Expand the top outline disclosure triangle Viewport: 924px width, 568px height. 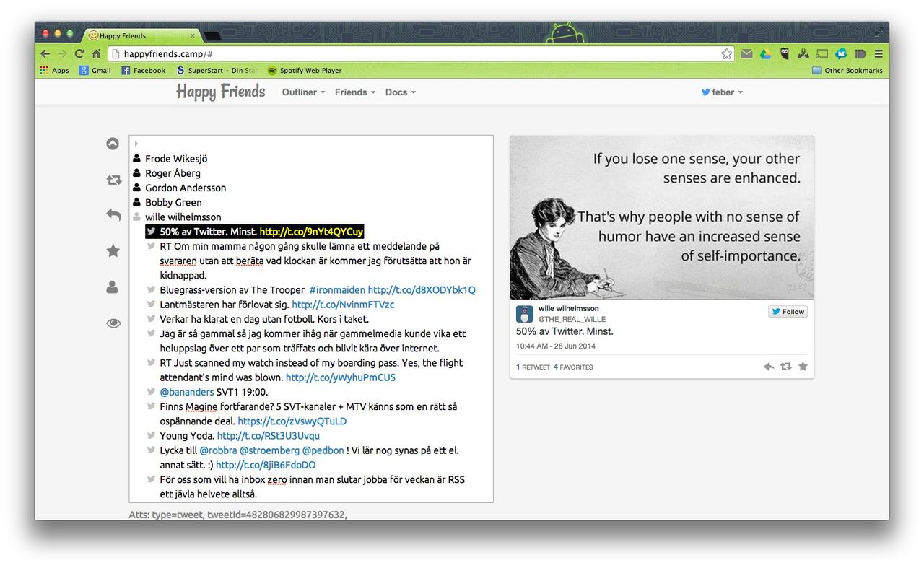click(136, 144)
